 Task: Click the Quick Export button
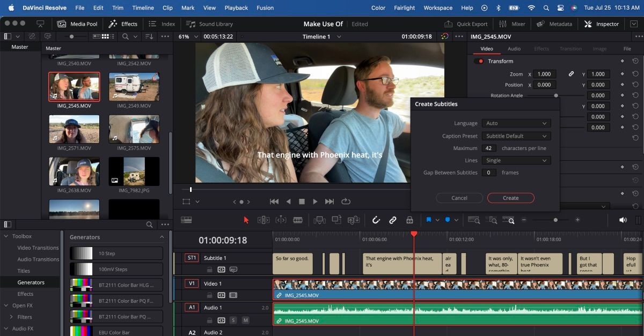tap(466, 24)
